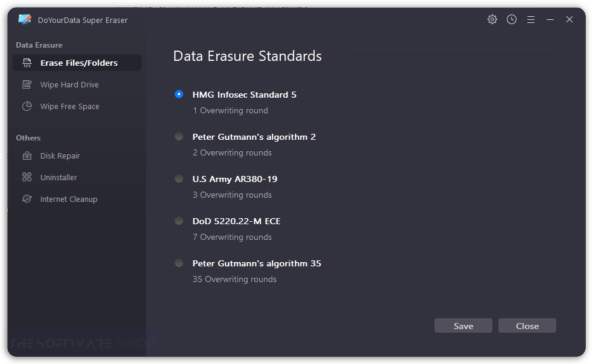Select Peter Gutmann's algorithm 2 radio button

coord(179,136)
